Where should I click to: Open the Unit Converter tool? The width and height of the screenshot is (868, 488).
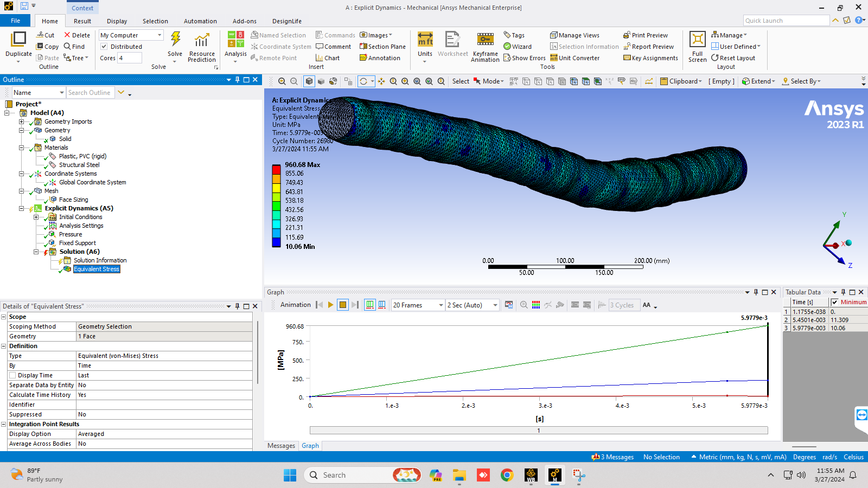coord(575,58)
